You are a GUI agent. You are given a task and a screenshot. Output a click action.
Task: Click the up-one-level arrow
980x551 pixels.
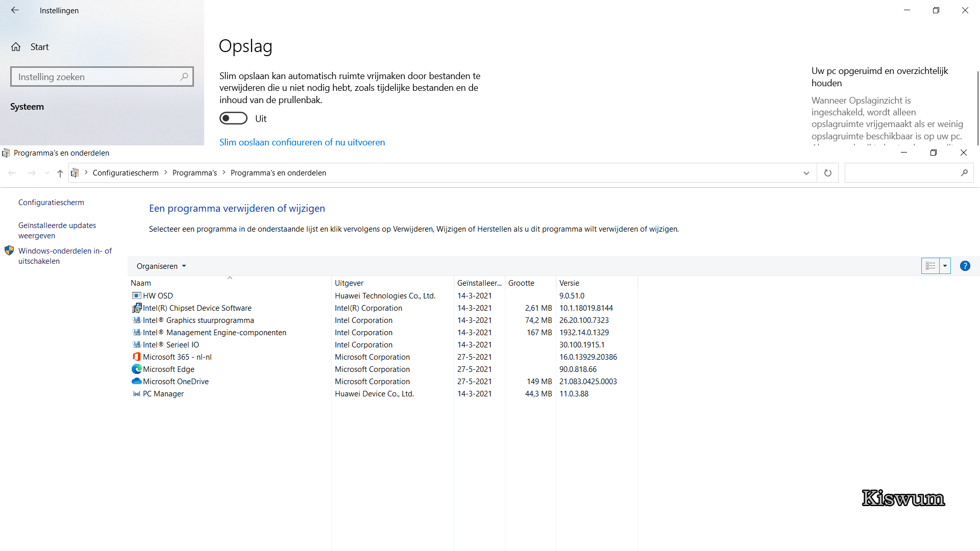(60, 173)
